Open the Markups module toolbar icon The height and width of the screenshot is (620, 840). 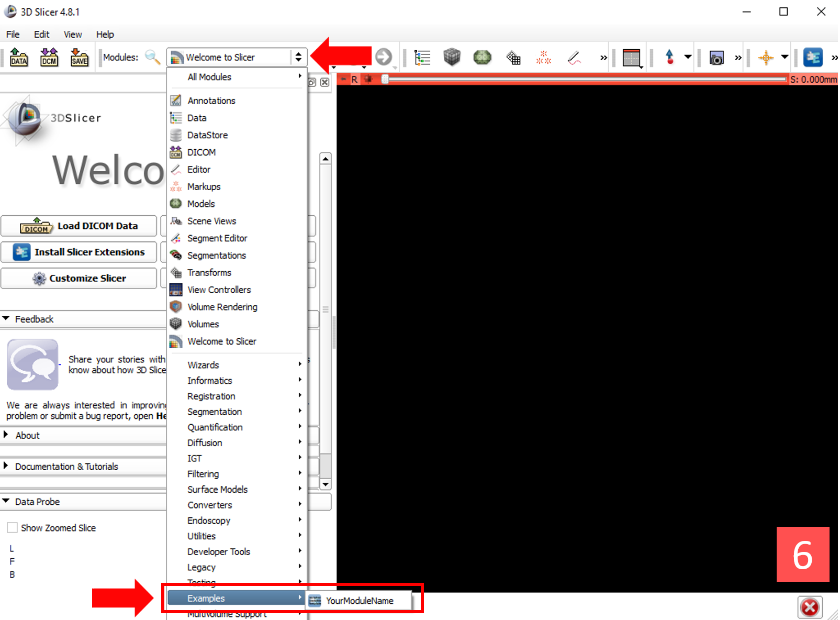(x=544, y=57)
